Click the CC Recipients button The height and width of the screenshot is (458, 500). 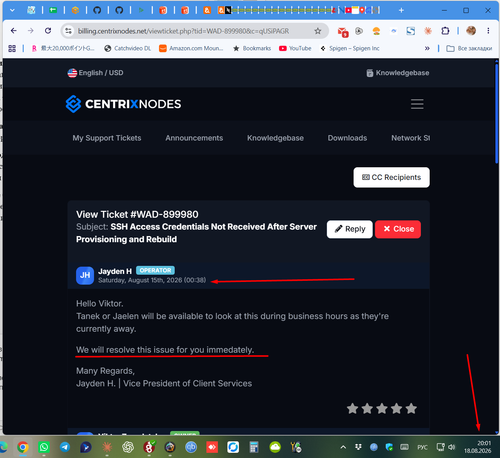[x=392, y=177]
